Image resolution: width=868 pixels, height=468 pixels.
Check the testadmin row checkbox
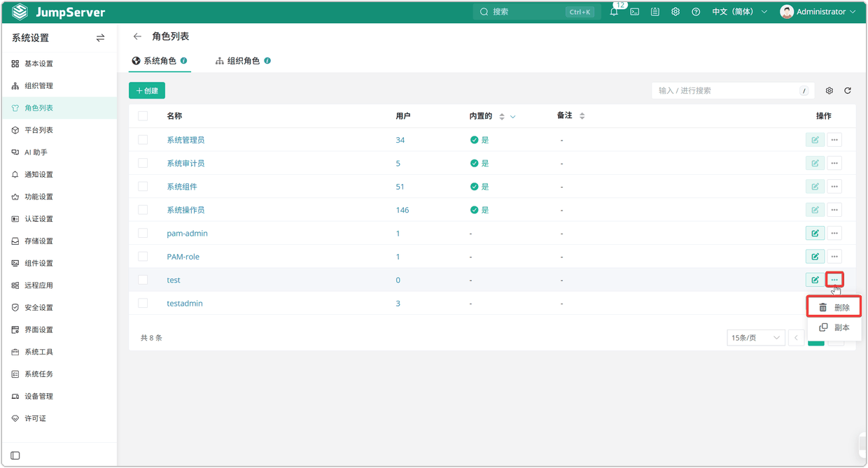pos(143,303)
